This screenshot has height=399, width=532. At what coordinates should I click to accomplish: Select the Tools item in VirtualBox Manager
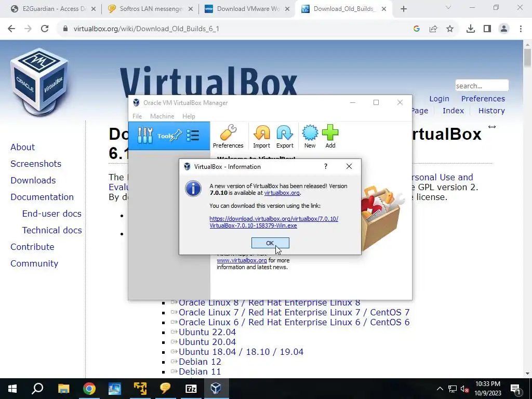pos(169,136)
